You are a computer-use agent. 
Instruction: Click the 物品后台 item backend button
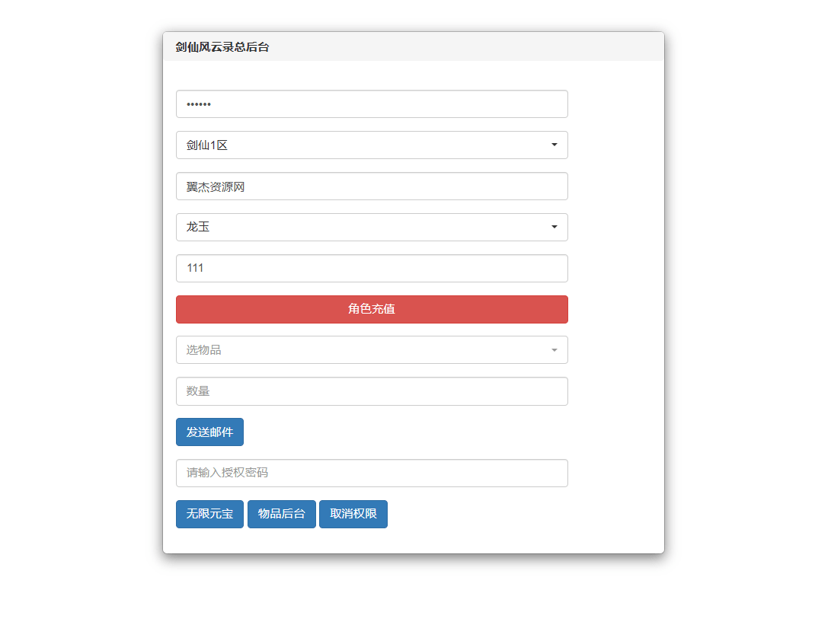pyautogui.click(x=281, y=514)
